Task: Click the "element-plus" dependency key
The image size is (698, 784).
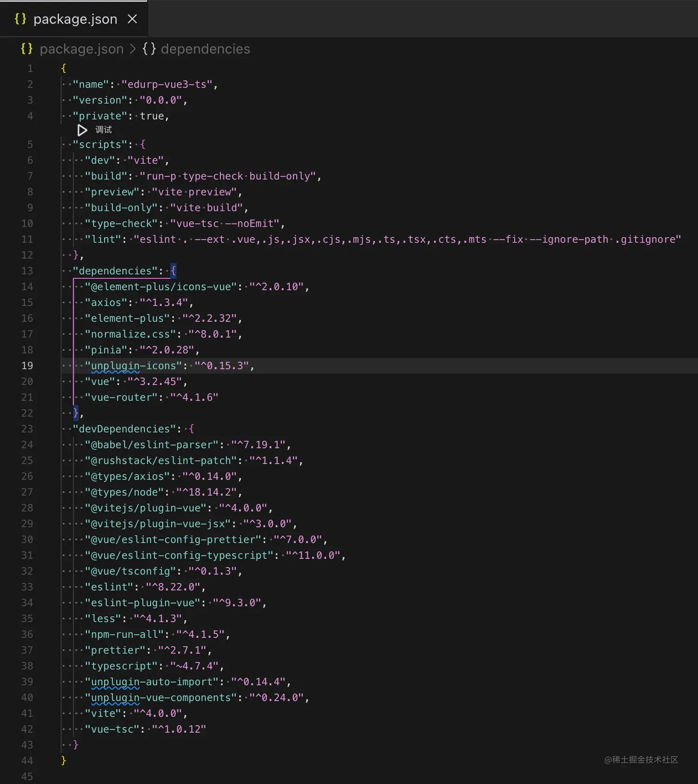Action: [x=127, y=318]
